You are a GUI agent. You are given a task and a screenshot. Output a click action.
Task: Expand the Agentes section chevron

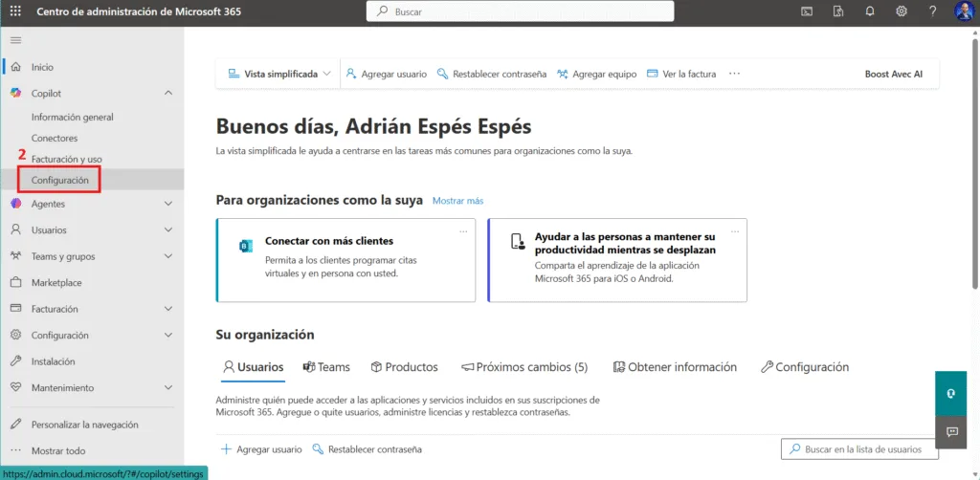(x=168, y=204)
